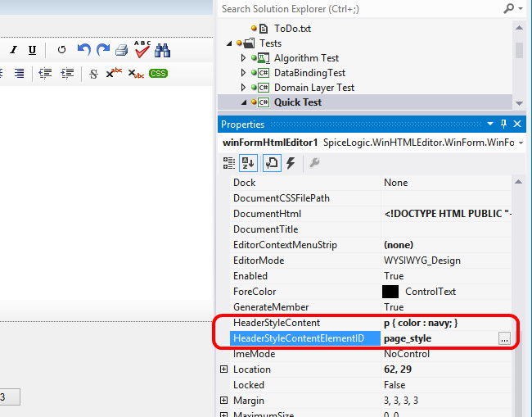The height and width of the screenshot is (417, 532).
Task: Click the Search Solution Explorer box
Action: click(x=360, y=9)
